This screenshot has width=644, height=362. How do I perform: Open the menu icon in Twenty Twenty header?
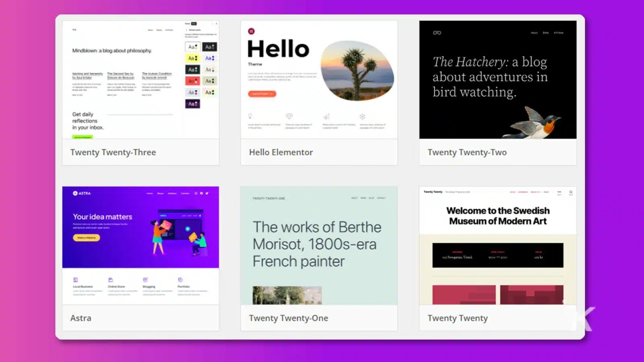tap(559, 192)
